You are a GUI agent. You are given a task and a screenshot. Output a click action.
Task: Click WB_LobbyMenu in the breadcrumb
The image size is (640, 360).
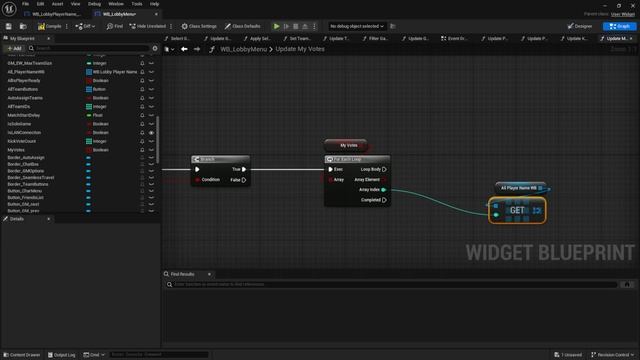click(x=243, y=49)
